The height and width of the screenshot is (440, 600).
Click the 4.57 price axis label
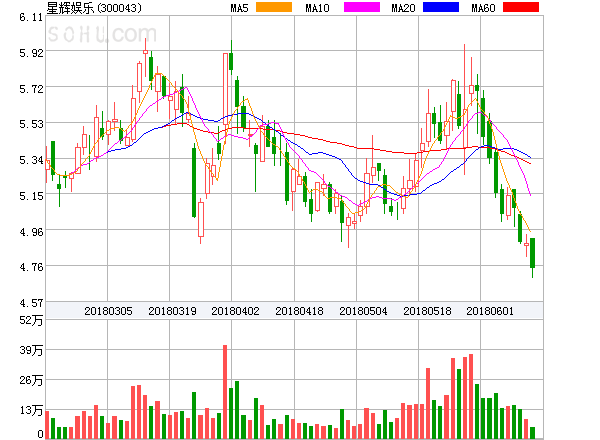[31, 303]
